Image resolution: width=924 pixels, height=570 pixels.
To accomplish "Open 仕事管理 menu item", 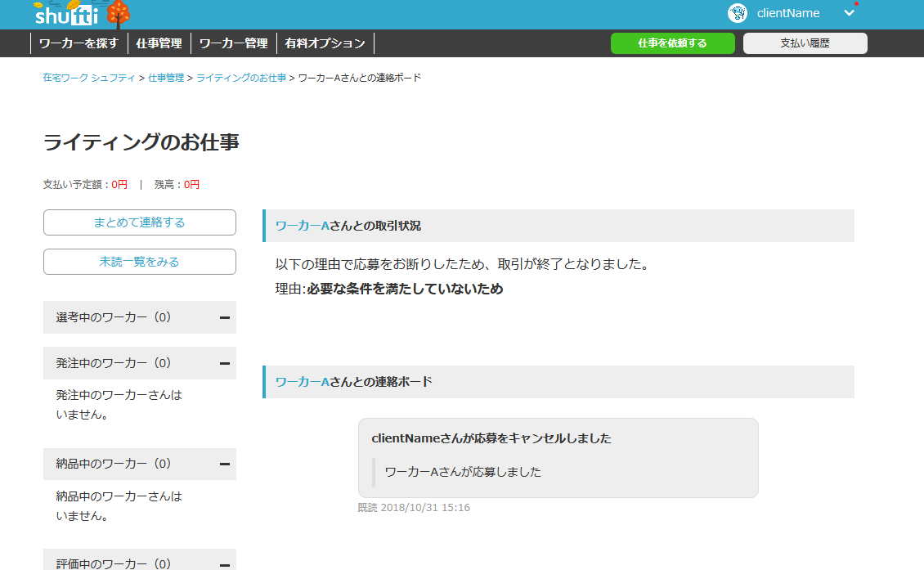I will click(x=159, y=43).
